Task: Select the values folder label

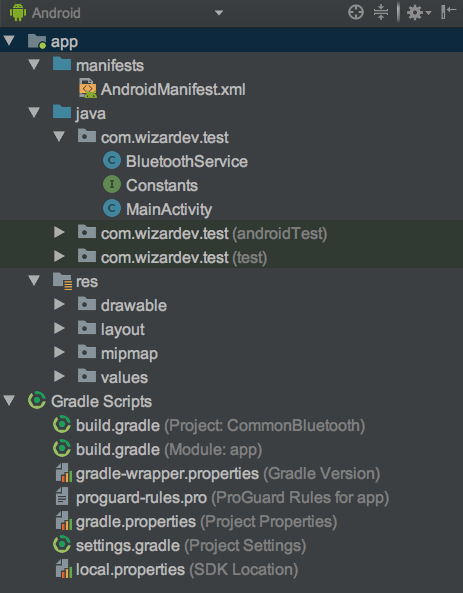Action: click(124, 377)
